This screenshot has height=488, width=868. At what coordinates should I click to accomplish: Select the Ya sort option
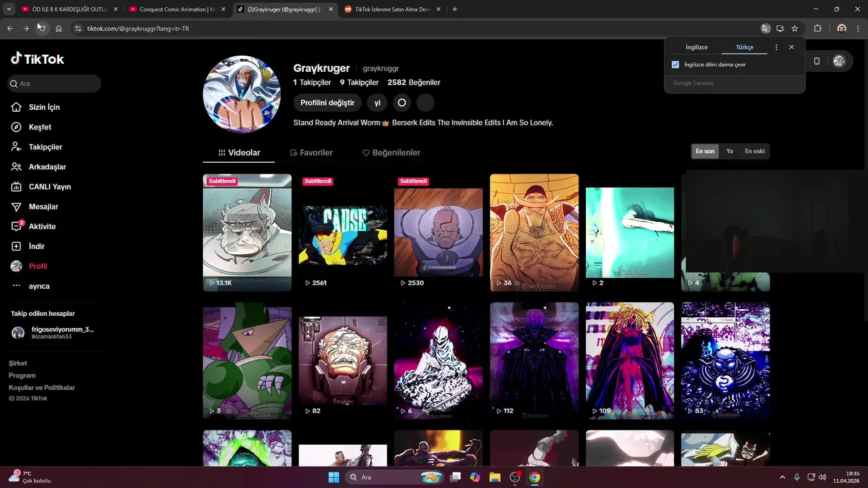pyautogui.click(x=730, y=151)
